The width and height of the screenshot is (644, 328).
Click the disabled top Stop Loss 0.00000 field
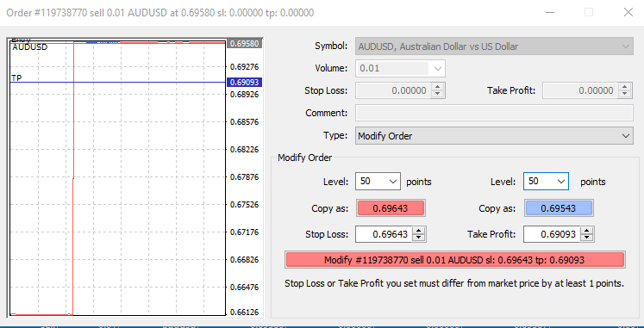point(393,90)
